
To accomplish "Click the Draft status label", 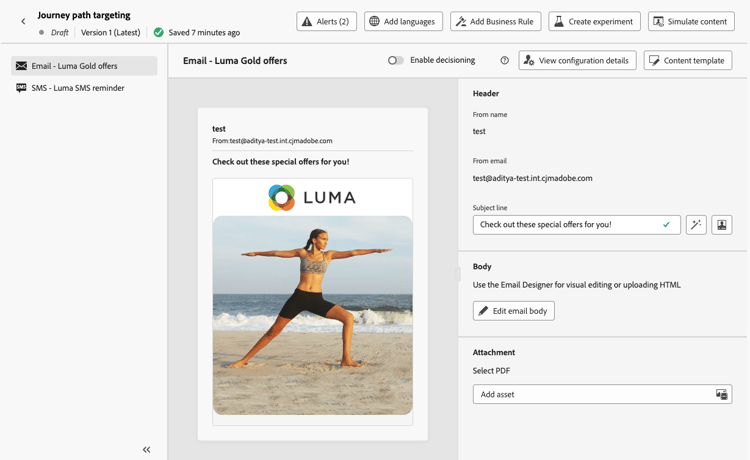I will click(60, 33).
